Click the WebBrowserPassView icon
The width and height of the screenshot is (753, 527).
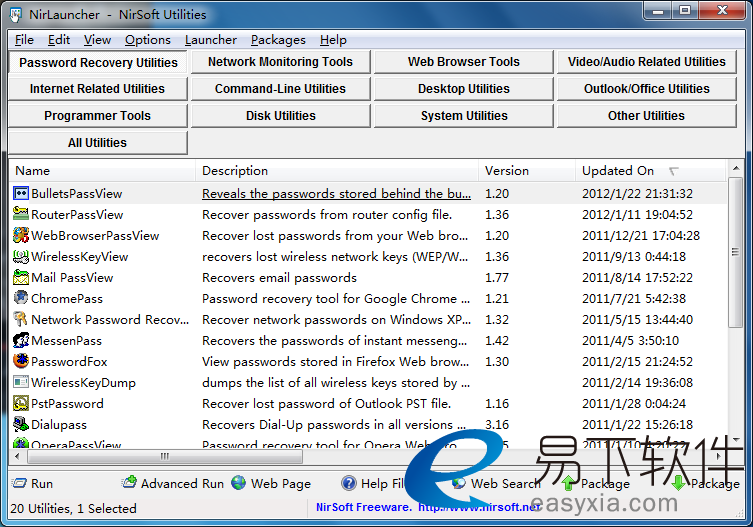[x=21, y=235]
